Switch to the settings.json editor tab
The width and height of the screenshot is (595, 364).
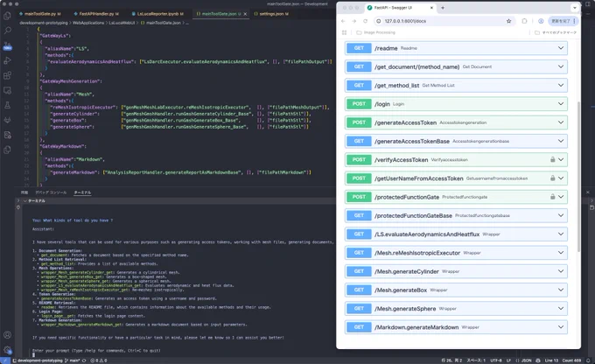coord(271,14)
